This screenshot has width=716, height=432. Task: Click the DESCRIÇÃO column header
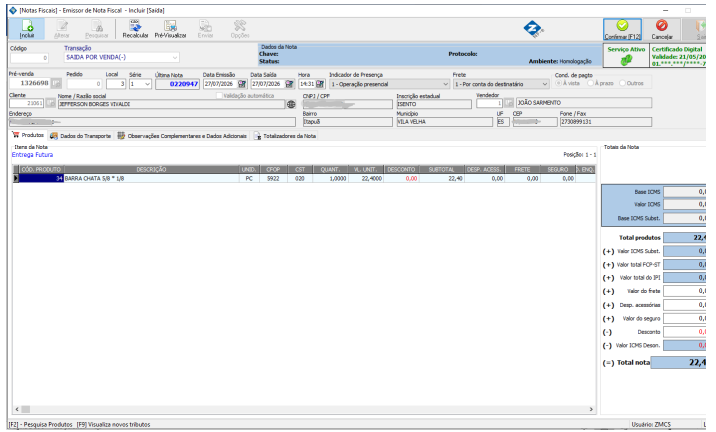point(151,169)
